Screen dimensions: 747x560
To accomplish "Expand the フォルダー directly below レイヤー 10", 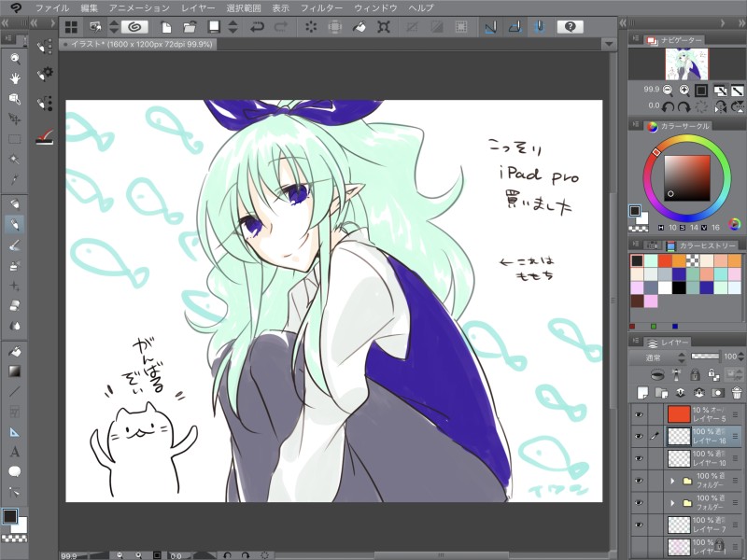I will coord(672,481).
